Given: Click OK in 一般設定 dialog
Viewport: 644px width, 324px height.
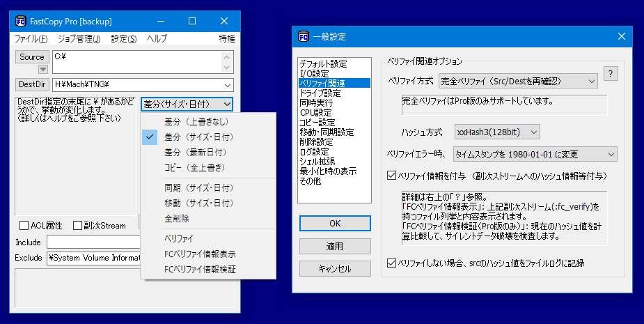Looking at the screenshot, I should (335, 223).
